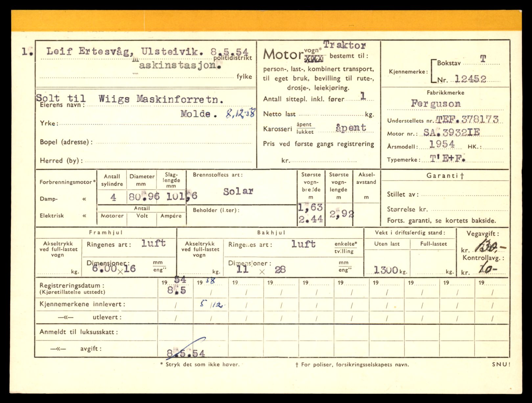The image size is (532, 403).
Task: Select the fuel type Solar
Action: (238, 191)
